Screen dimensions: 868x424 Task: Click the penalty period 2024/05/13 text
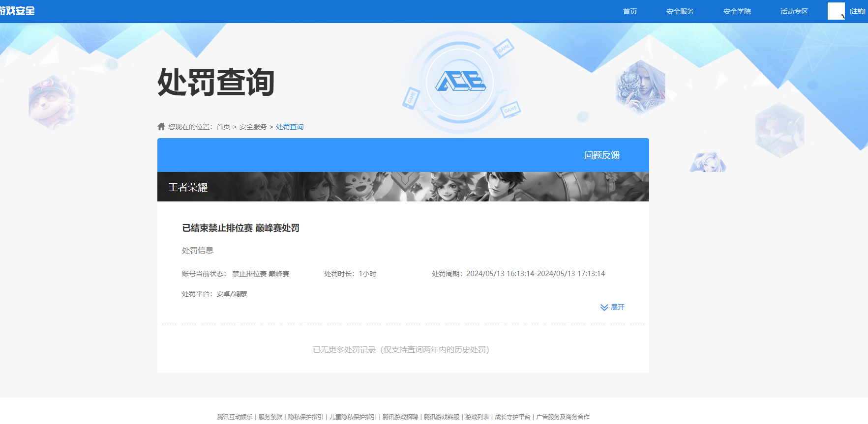[x=518, y=274]
